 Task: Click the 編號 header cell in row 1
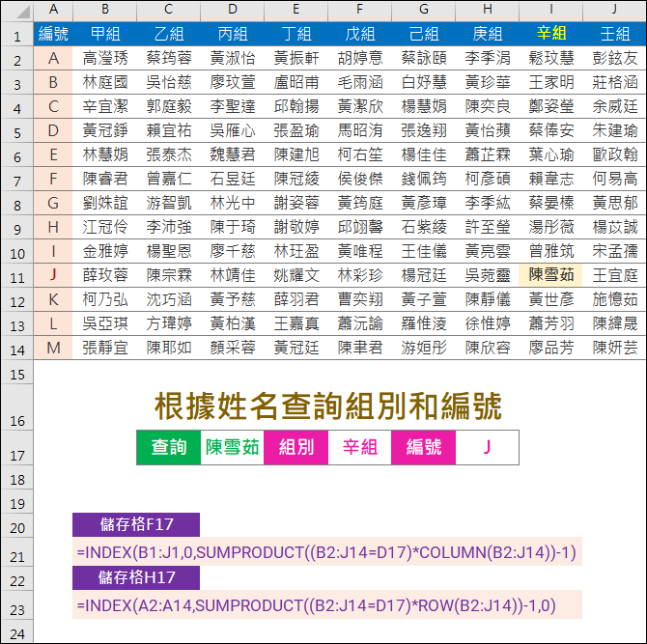[53, 34]
